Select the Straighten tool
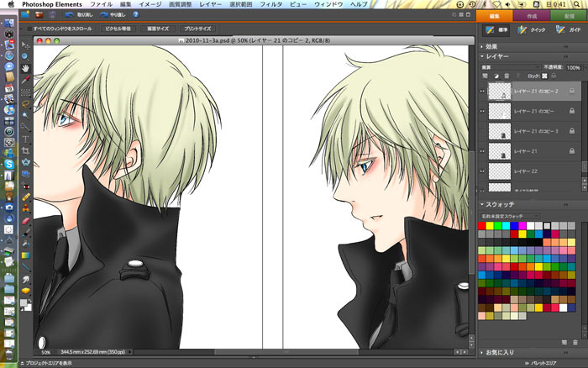 [x=25, y=174]
